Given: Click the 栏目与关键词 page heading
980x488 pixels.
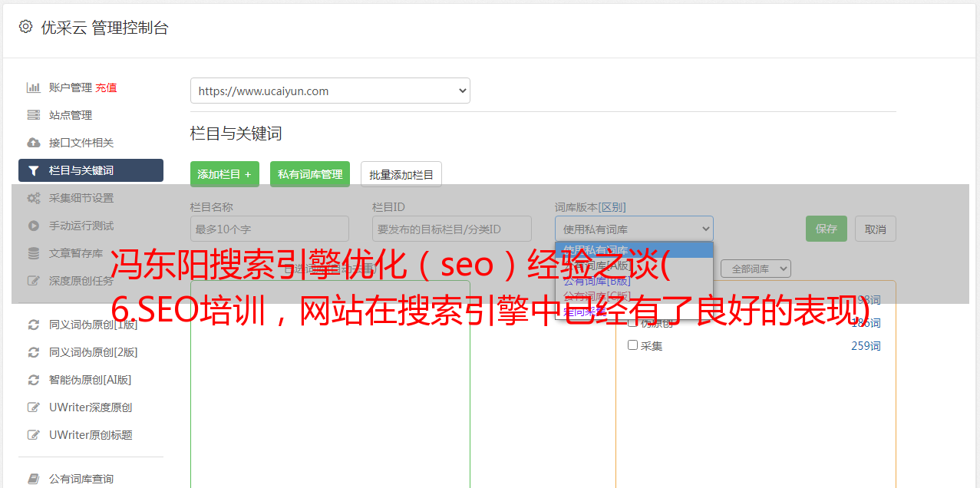Looking at the screenshot, I should pyautogui.click(x=236, y=134).
